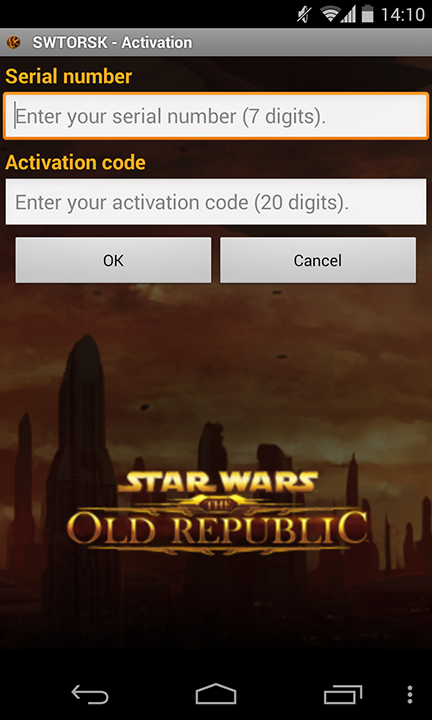
Task: Tap the cellular signal strength icon
Action: click(x=348, y=15)
